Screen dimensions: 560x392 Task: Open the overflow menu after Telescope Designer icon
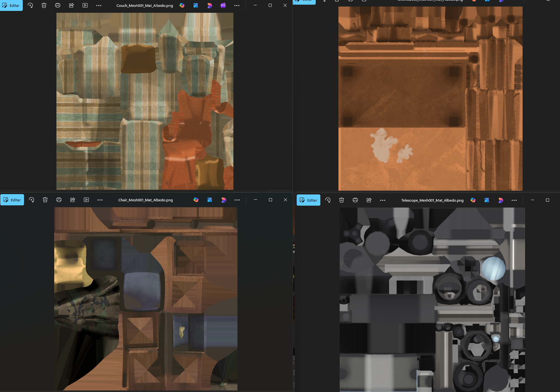coord(514,200)
